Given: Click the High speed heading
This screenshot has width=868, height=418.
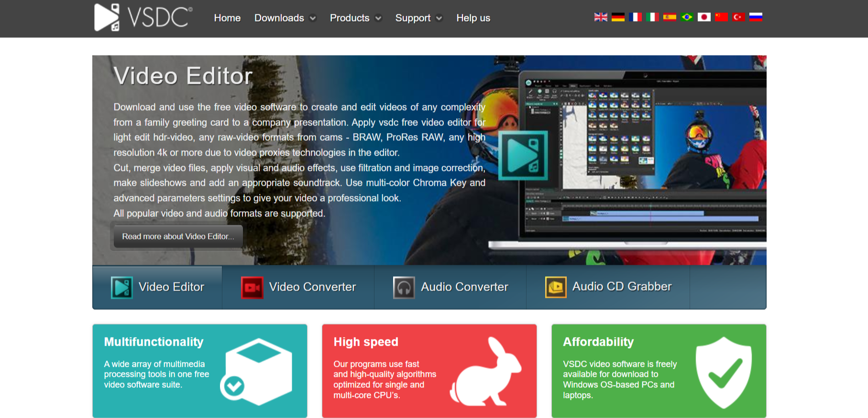Looking at the screenshot, I should pos(366,342).
